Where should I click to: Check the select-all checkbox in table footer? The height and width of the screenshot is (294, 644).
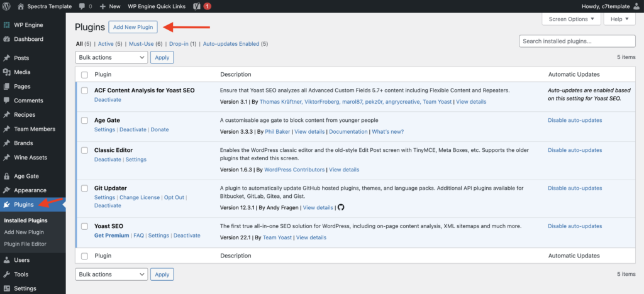tap(85, 256)
